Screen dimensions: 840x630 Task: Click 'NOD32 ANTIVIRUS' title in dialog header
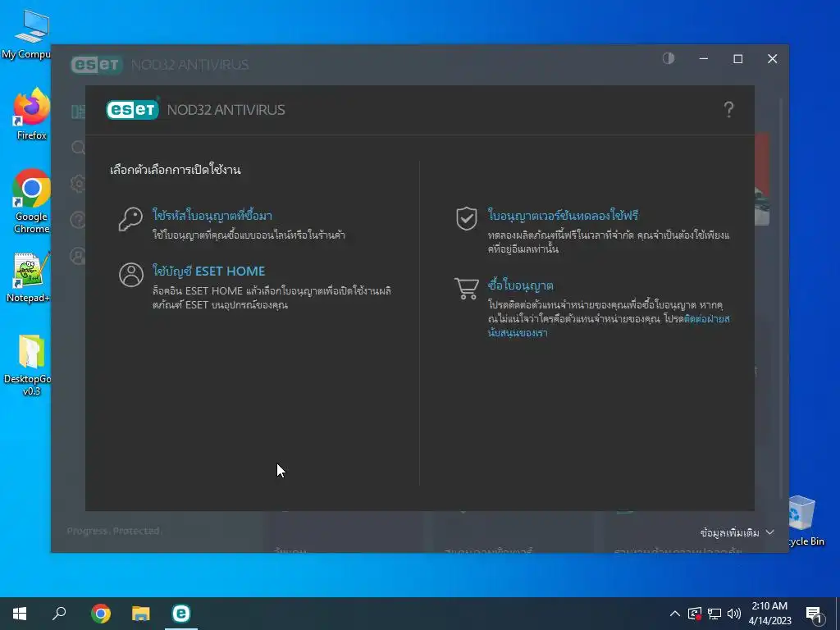click(x=226, y=110)
